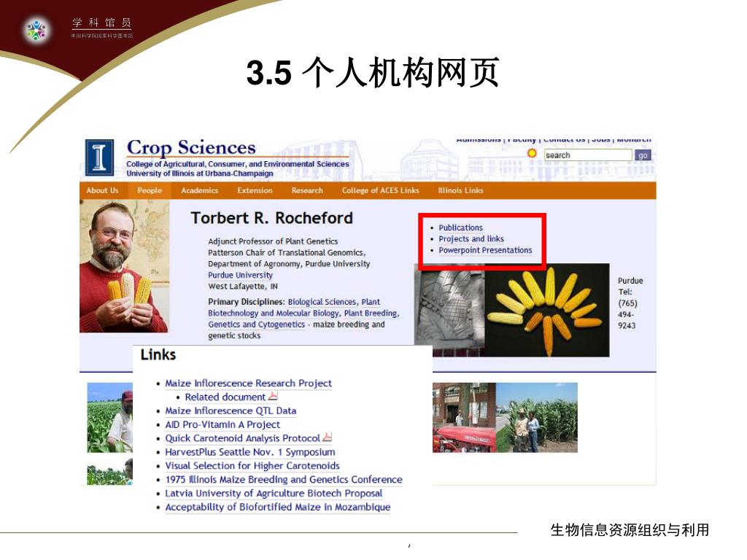Viewport: 747px width, 560px height.
Task: Open the Projects and links page
Action: [x=471, y=238]
